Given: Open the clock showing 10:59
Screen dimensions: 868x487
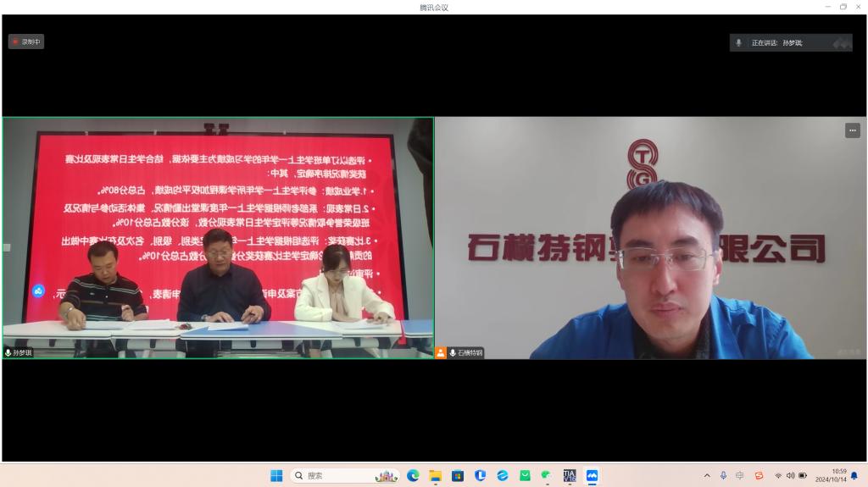Looking at the screenshot, I should point(831,475).
